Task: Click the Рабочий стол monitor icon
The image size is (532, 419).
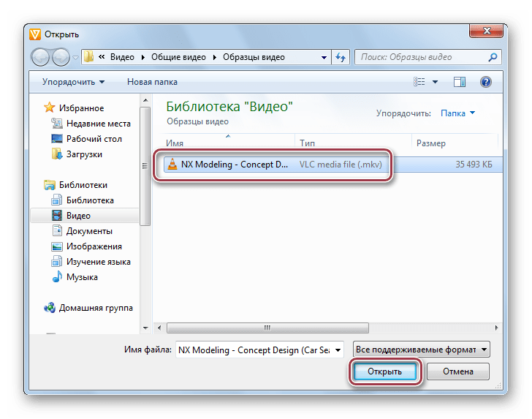Action: pos(57,138)
